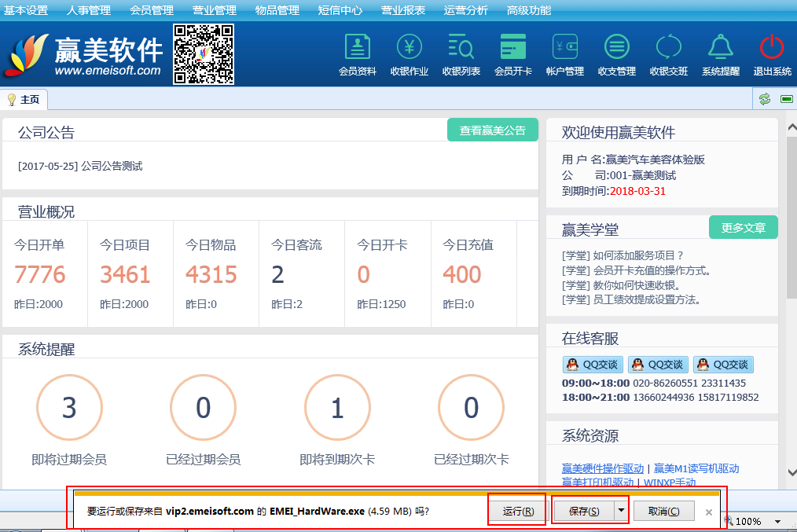Select the 主页 tab
The height and width of the screenshot is (532, 797).
(24, 100)
